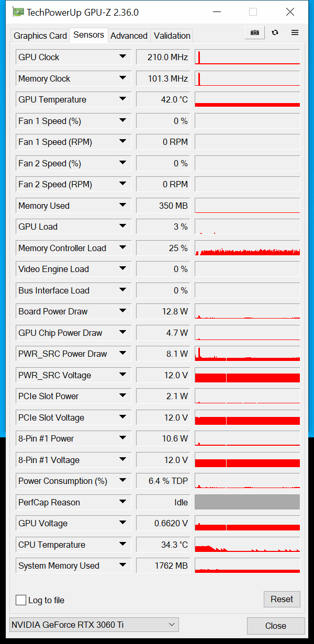Image resolution: width=314 pixels, height=644 pixels.
Task: Click the PerfCap Reason gray bar
Action: [x=247, y=502]
